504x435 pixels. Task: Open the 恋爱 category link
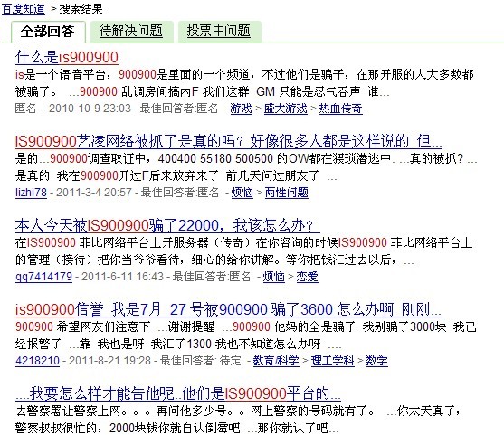[x=308, y=277]
